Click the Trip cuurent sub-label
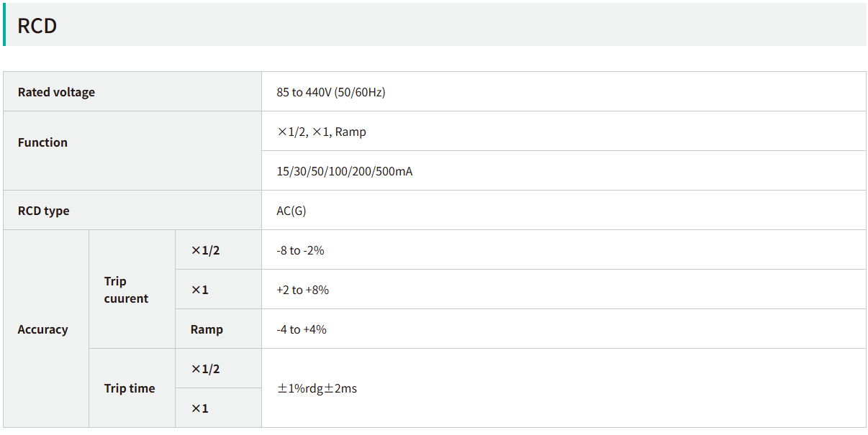868x435 pixels. tap(126, 290)
